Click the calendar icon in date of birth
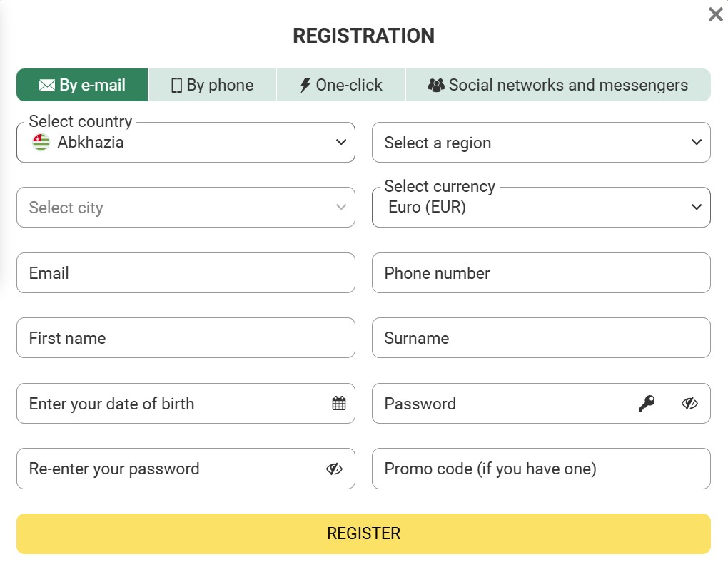728x572 pixels. (x=339, y=404)
